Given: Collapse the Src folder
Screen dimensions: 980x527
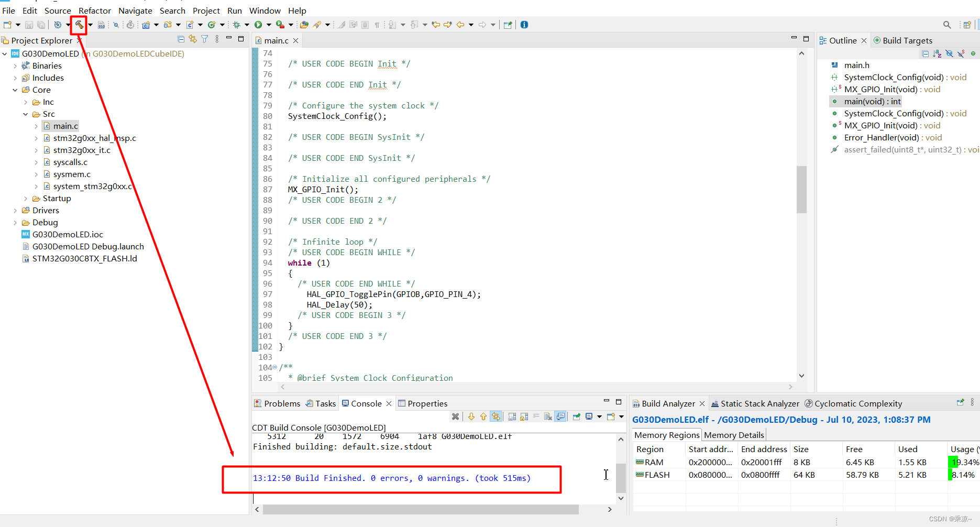Looking at the screenshot, I should pos(26,114).
